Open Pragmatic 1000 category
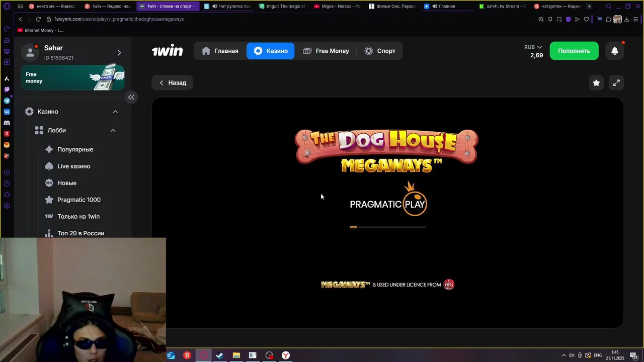 [78, 200]
